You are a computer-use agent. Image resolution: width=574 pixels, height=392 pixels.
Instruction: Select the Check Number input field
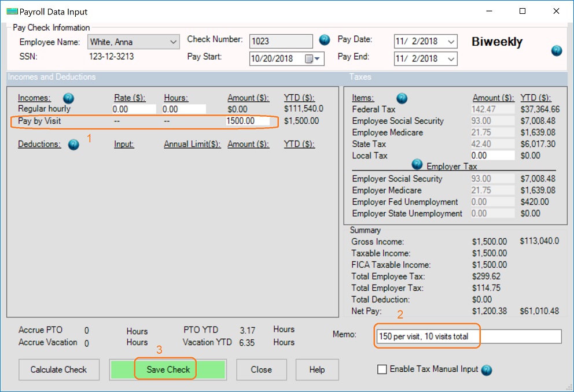click(x=281, y=40)
